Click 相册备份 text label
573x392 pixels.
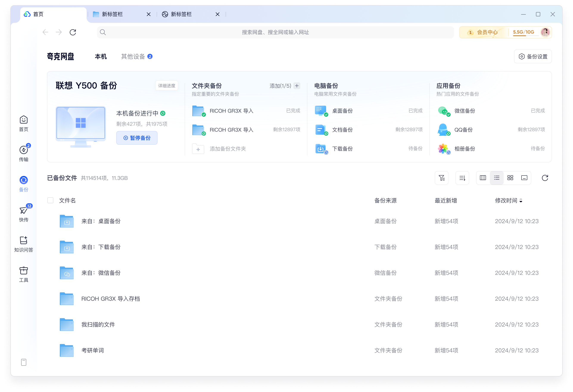pyautogui.click(x=464, y=149)
